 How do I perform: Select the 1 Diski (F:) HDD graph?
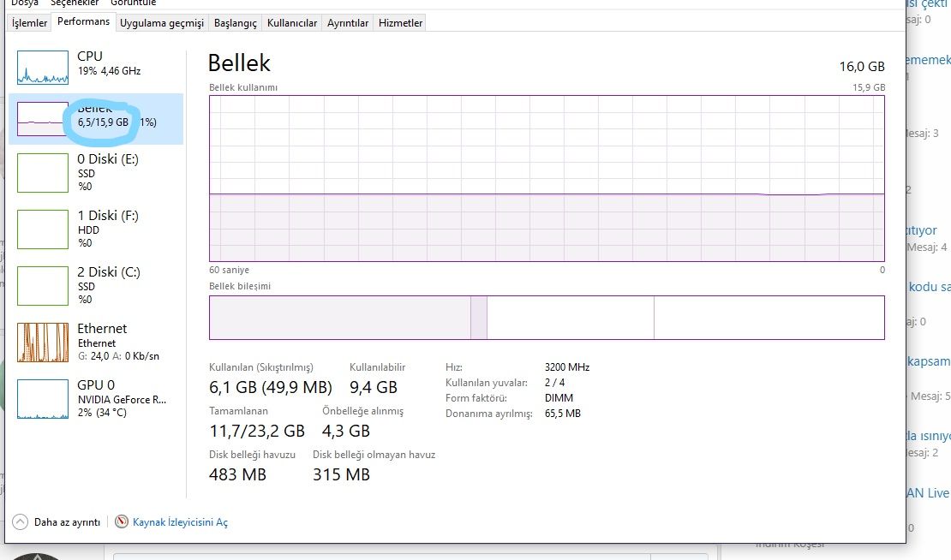43,229
